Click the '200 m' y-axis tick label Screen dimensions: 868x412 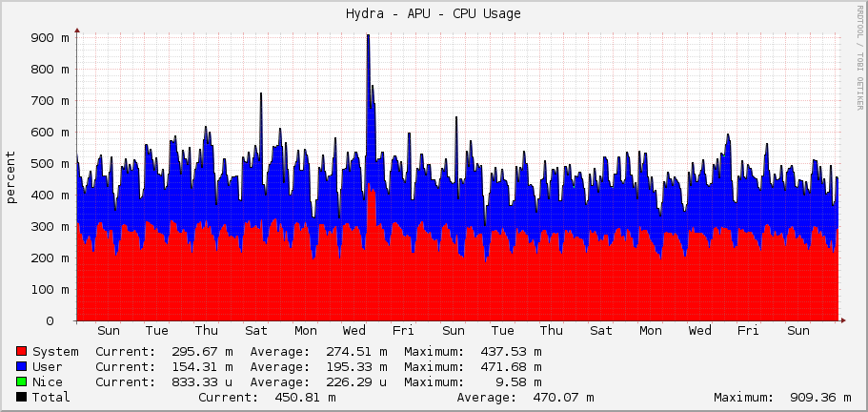(x=50, y=258)
